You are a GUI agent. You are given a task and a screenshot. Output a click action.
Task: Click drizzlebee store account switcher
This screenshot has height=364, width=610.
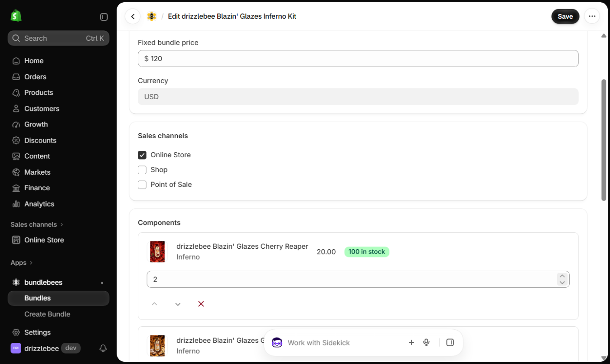click(x=46, y=348)
